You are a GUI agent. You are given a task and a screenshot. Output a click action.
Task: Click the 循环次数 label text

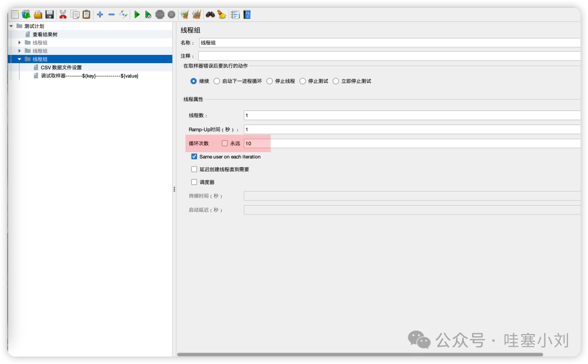199,143
